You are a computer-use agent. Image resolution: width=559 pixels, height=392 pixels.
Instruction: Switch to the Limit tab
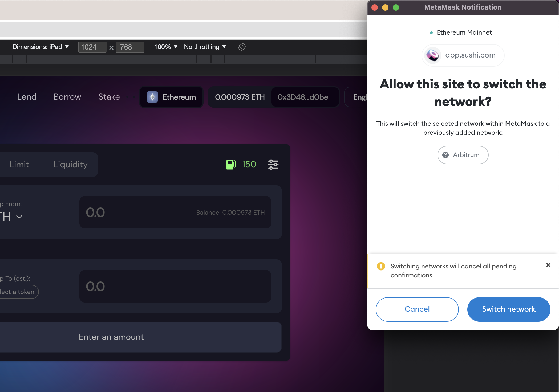tap(19, 164)
